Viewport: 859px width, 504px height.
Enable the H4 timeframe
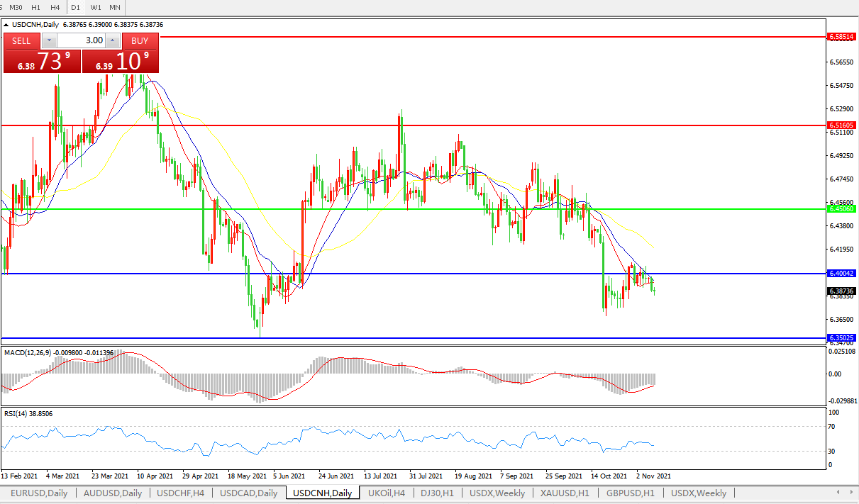click(x=55, y=7)
